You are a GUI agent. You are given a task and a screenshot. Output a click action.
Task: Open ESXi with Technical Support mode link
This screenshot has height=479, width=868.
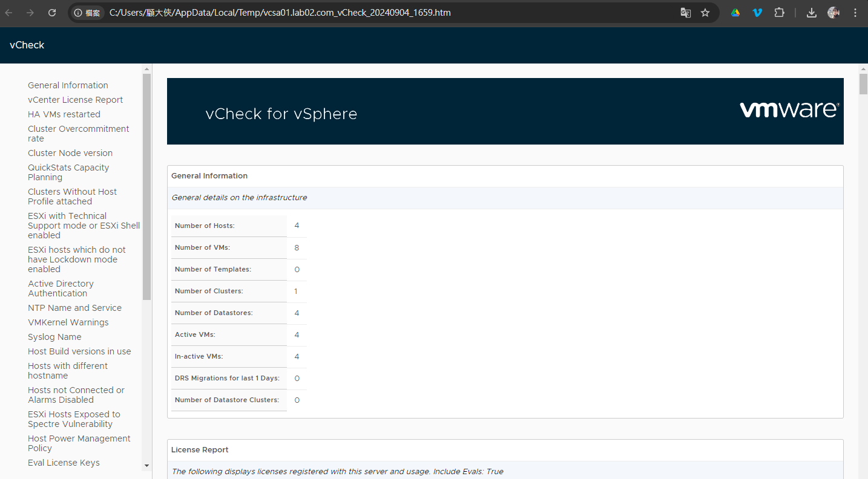point(84,226)
